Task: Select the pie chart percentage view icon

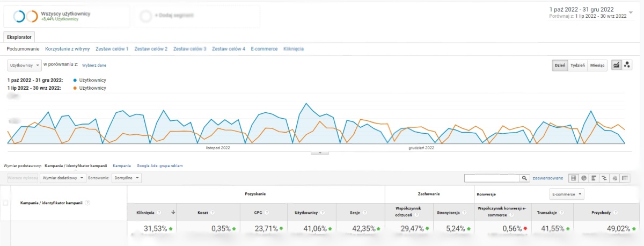Action: coord(583,178)
